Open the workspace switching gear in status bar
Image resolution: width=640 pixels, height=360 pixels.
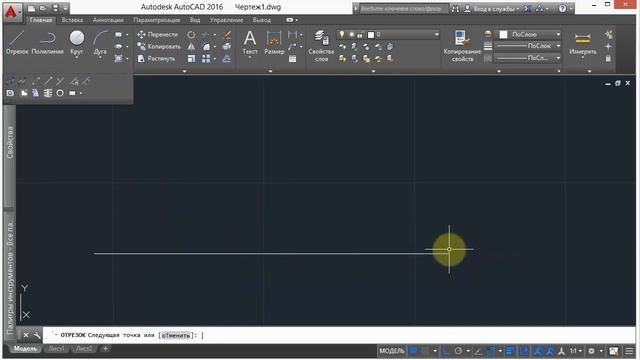point(591,351)
